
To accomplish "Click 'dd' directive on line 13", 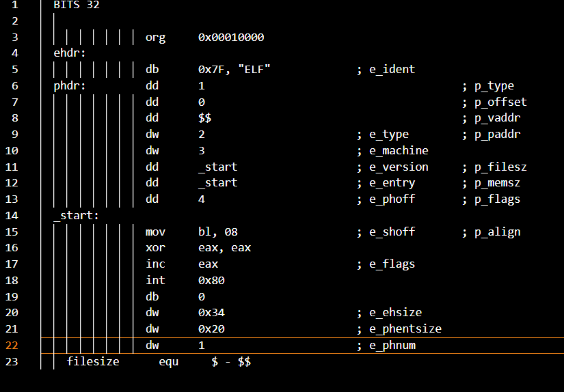I will 152,199.
